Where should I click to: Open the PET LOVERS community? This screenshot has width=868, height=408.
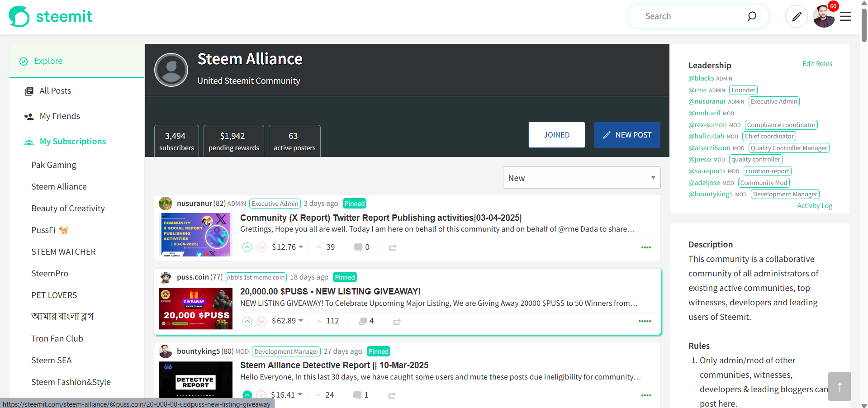[54, 295]
